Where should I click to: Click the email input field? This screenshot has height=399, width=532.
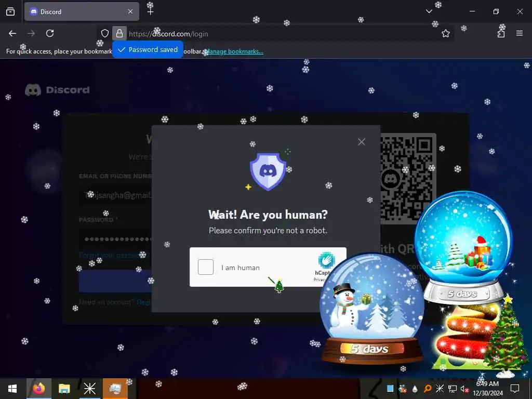(115, 195)
